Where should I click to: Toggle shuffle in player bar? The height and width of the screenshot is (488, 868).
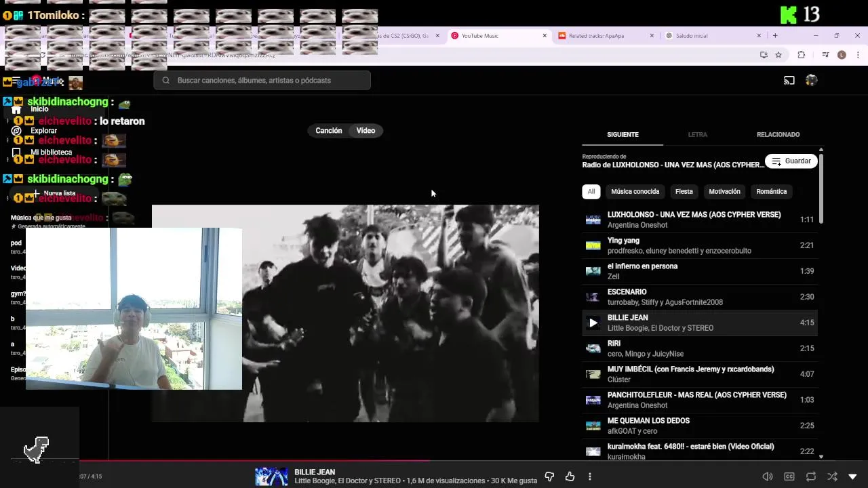click(x=833, y=477)
